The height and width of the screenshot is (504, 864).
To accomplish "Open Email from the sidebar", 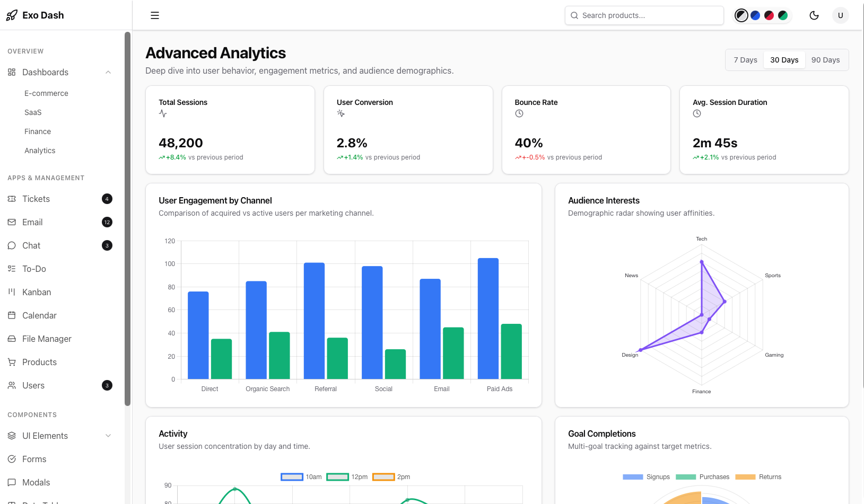I will (x=32, y=222).
